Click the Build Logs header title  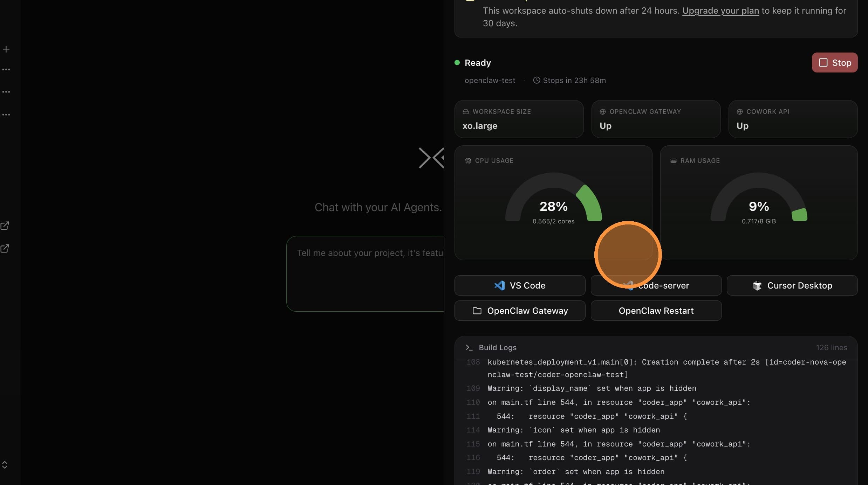coord(498,347)
